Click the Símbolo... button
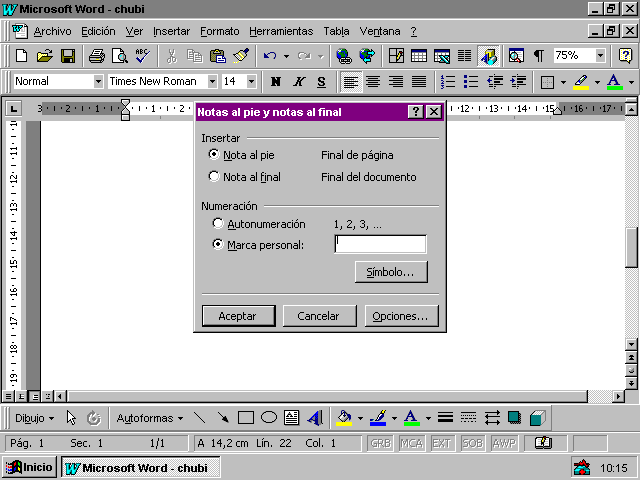The image size is (640, 480). pyautogui.click(x=391, y=272)
